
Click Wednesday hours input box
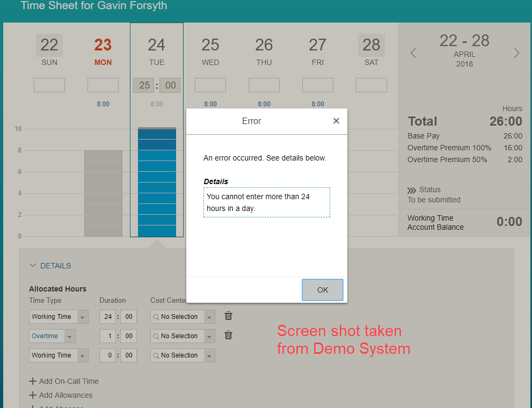coord(210,85)
